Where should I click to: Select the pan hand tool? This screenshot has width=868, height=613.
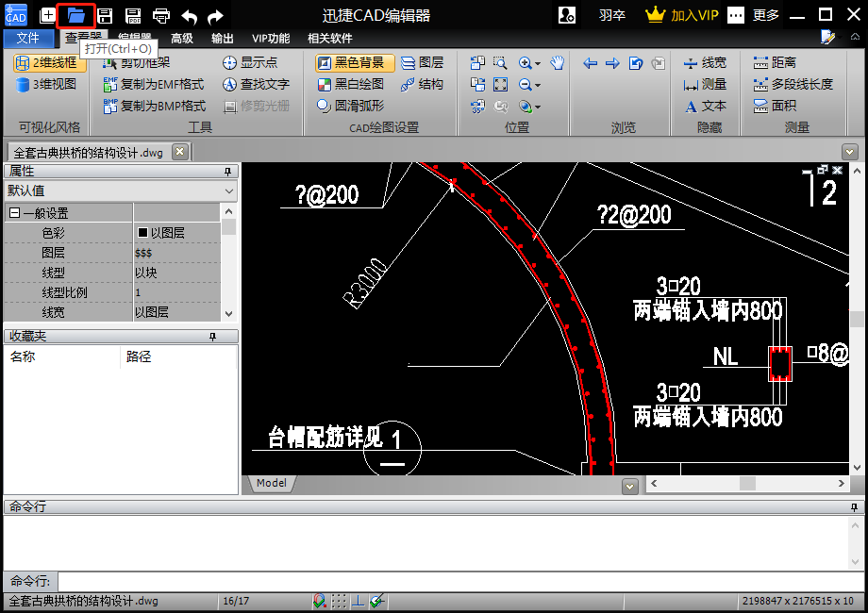(557, 62)
